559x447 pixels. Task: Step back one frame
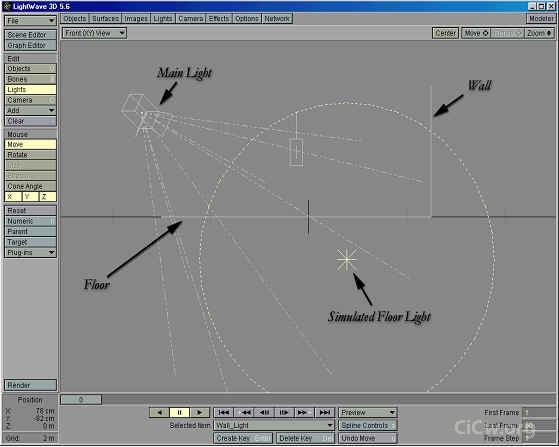pyautogui.click(x=265, y=412)
